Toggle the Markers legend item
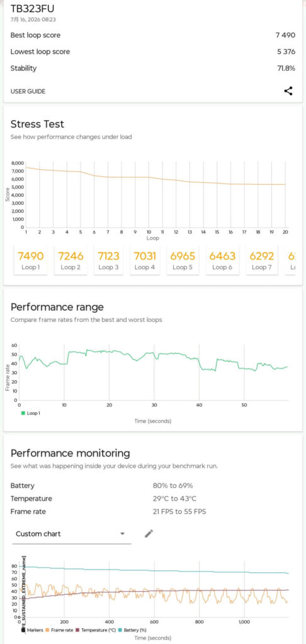Screen dimensions: 306x644 (33, 630)
